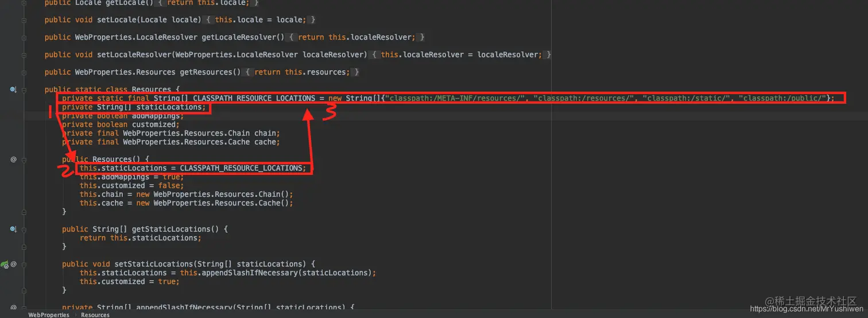Expand the folded getResources method via gutter

click(x=24, y=72)
